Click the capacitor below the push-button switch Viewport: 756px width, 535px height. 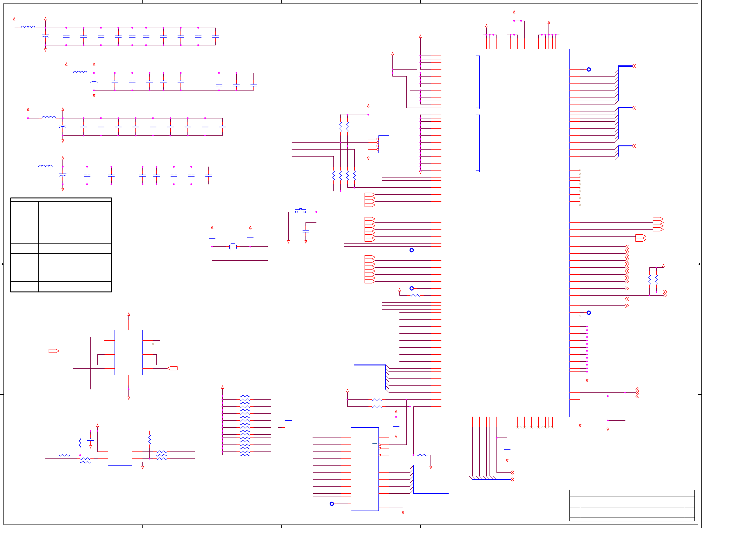(306, 231)
